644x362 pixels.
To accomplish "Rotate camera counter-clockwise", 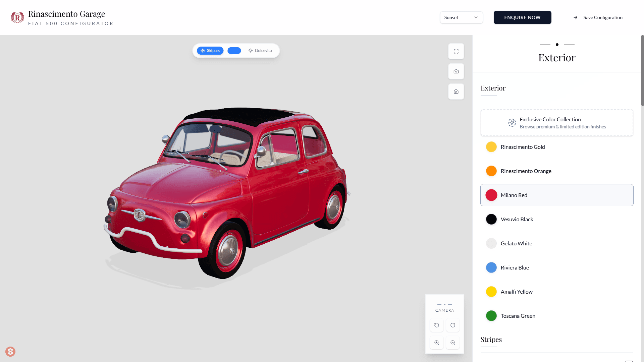I will coord(437,325).
